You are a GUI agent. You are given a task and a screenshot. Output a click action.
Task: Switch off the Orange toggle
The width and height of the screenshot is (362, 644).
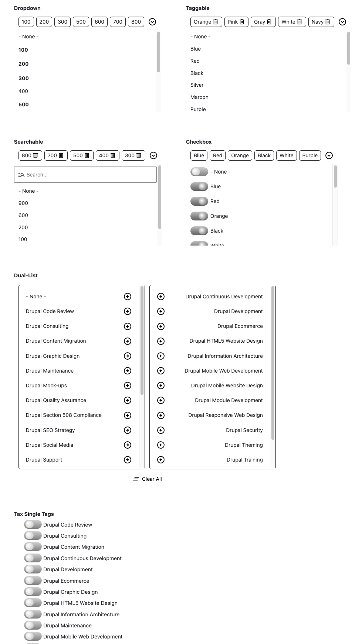pyautogui.click(x=199, y=216)
